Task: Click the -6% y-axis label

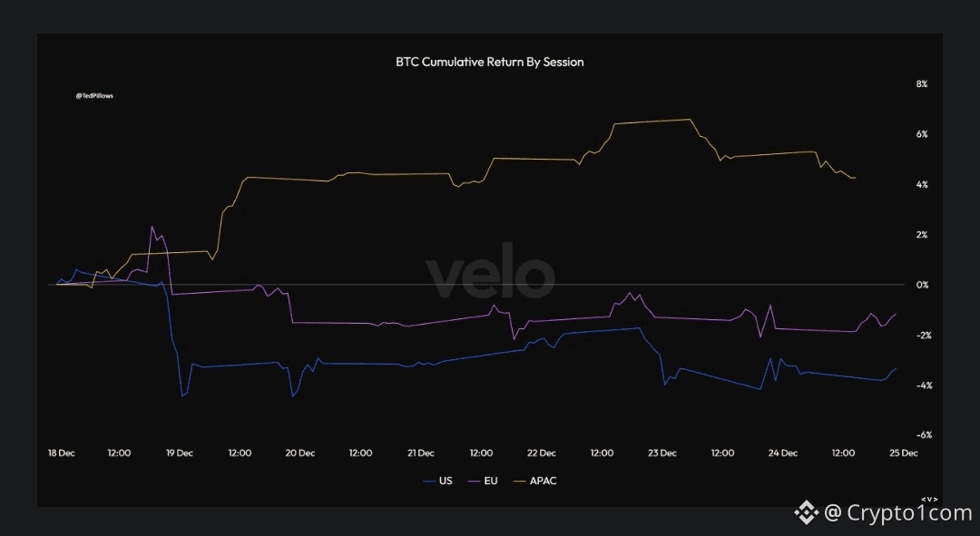Action: (x=920, y=435)
